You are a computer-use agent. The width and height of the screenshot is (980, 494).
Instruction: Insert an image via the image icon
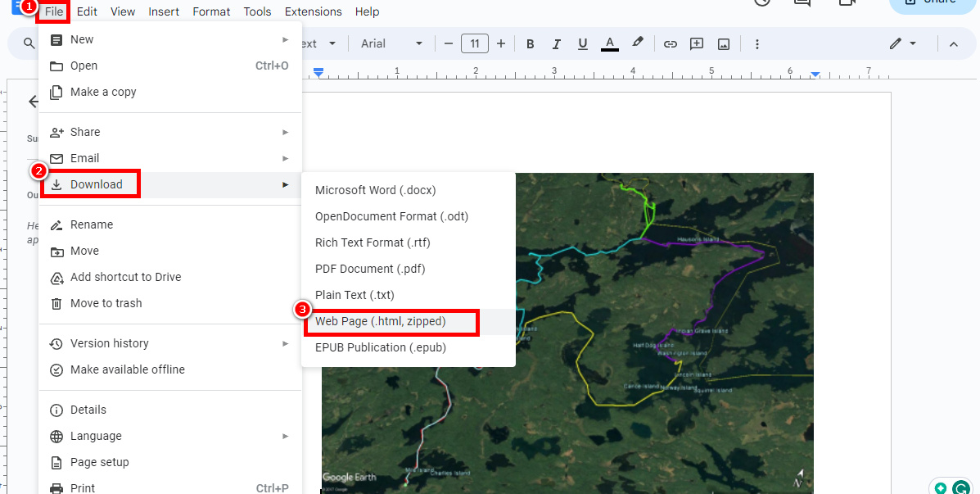[724, 43]
